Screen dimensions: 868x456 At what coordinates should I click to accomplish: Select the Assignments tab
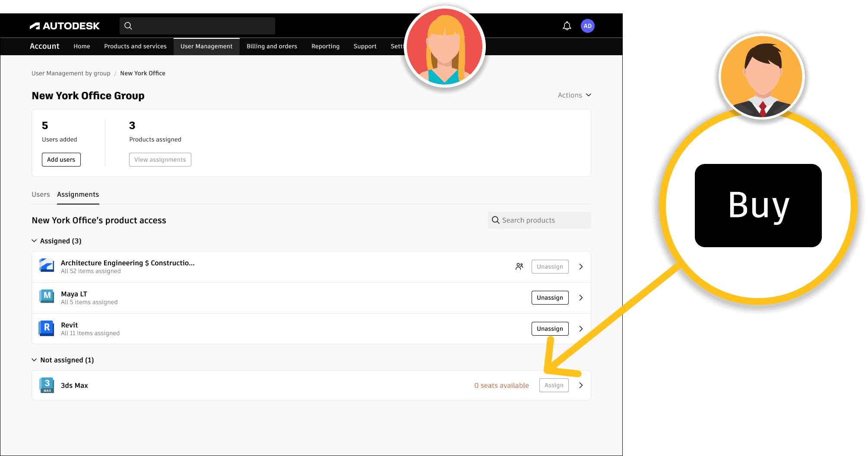click(x=78, y=195)
